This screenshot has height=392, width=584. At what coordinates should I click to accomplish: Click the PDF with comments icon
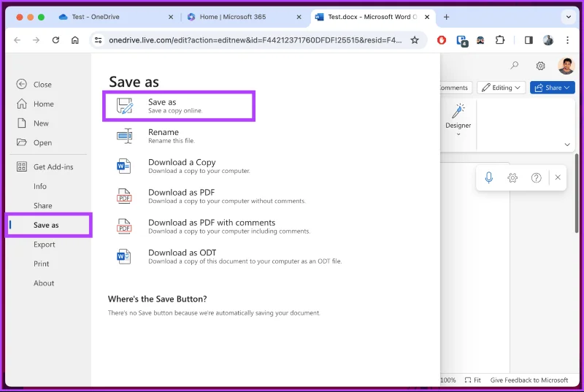point(124,226)
